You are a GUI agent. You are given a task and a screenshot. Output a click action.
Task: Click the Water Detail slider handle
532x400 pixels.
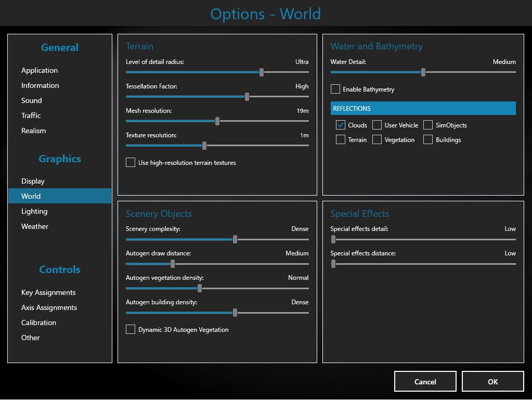[423, 72]
